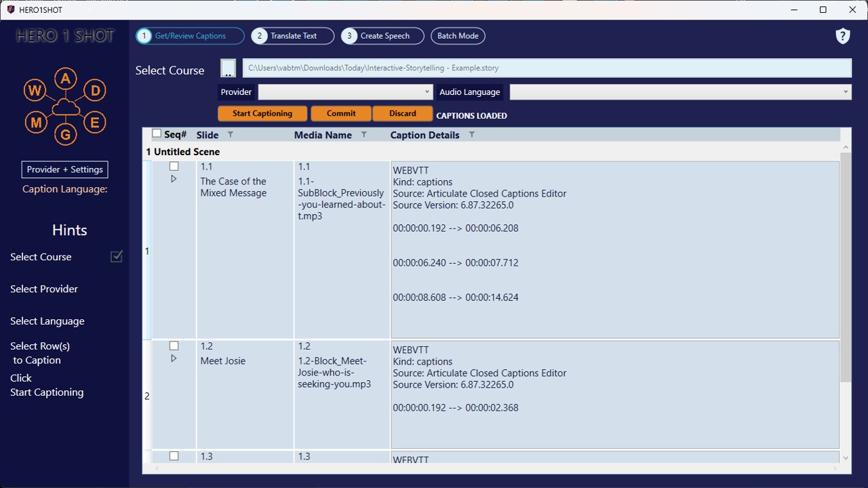This screenshot has width=868, height=488.
Task: Check the box for slide 1.2 Meet Josie
Action: click(174, 346)
